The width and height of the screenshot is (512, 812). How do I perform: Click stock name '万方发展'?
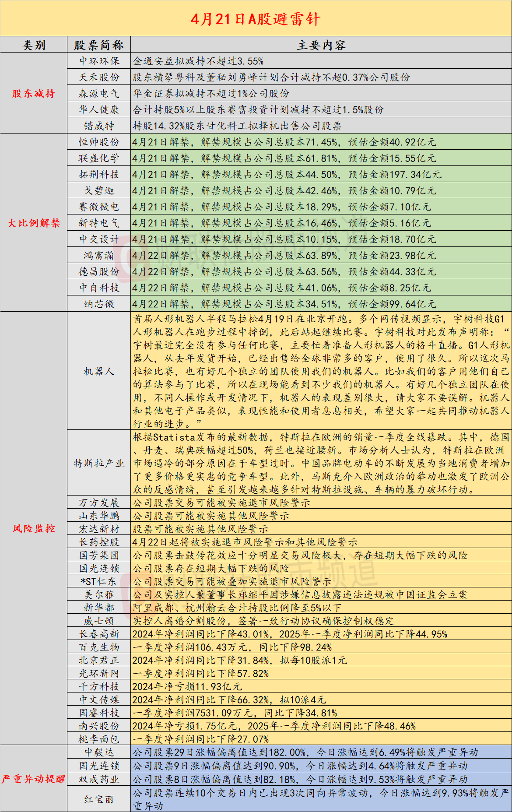[x=99, y=503]
